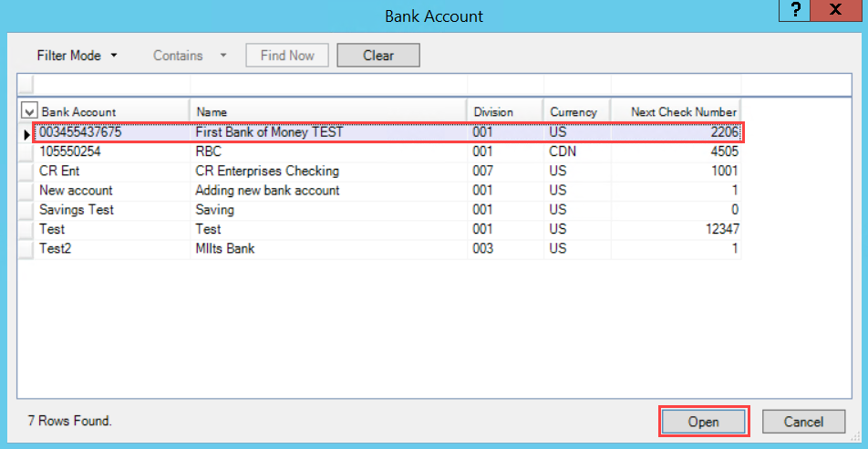Cancel the Bank Account dialog
The image size is (868, 449).
(x=804, y=422)
